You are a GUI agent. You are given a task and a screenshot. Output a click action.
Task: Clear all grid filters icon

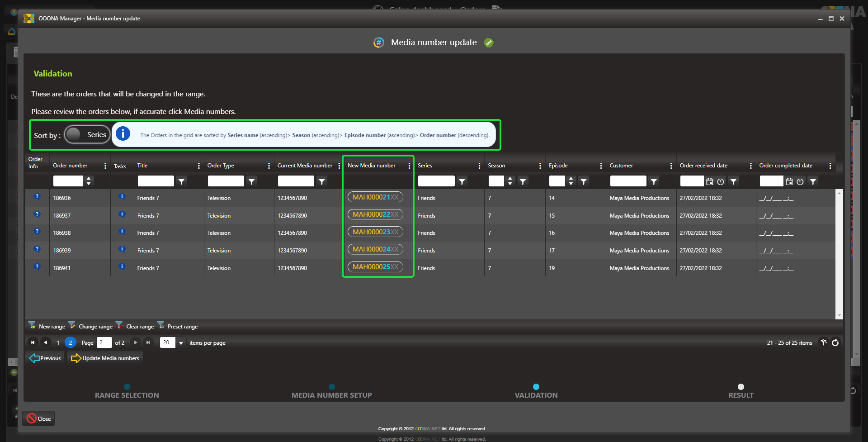click(824, 342)
